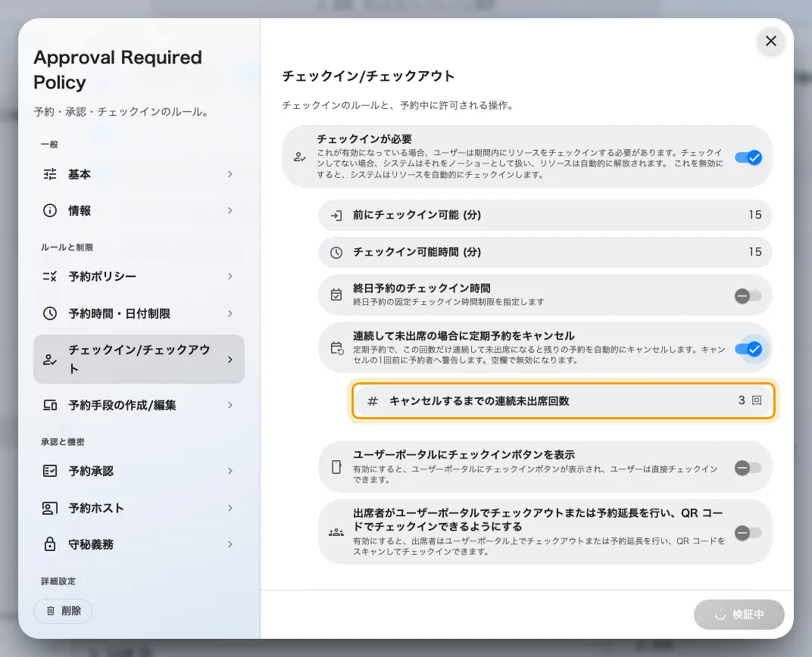Screen dimensions: 812x657
Task: Click the trash icon in 削除 button
Action: point(51,611)
